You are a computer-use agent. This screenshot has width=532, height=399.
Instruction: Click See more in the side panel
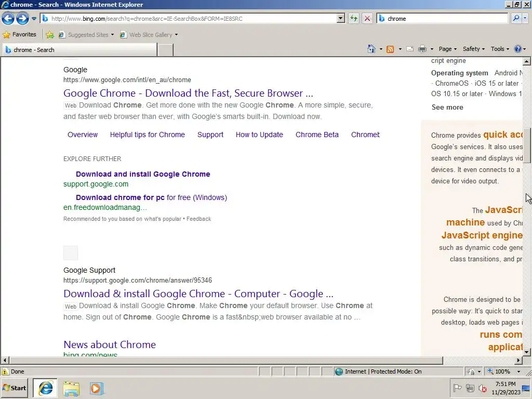[447, 107]
